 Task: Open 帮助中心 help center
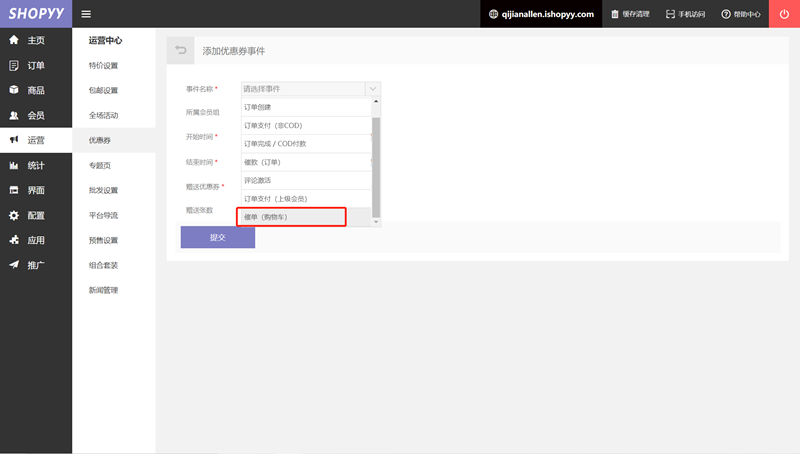pos(741,14)
